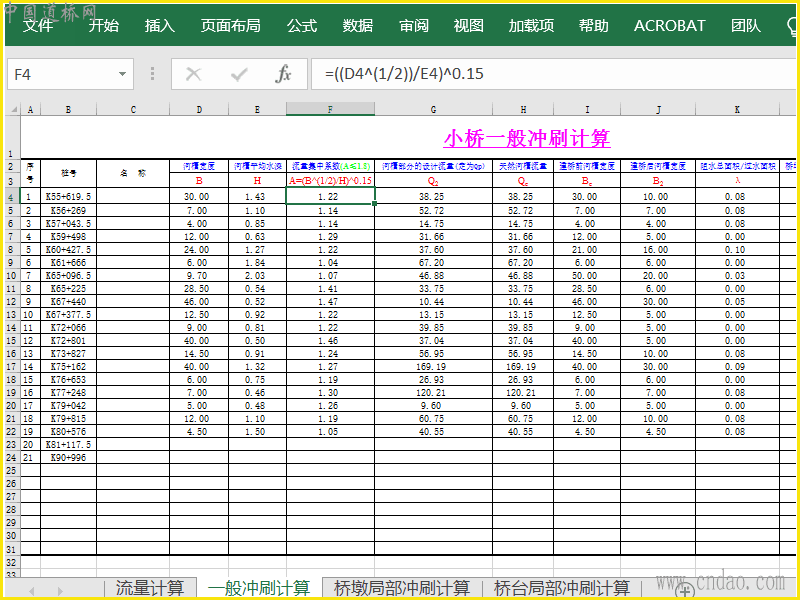
Task: Click the Tell Me lightbulb icon
Action: [x=792, y=27]
